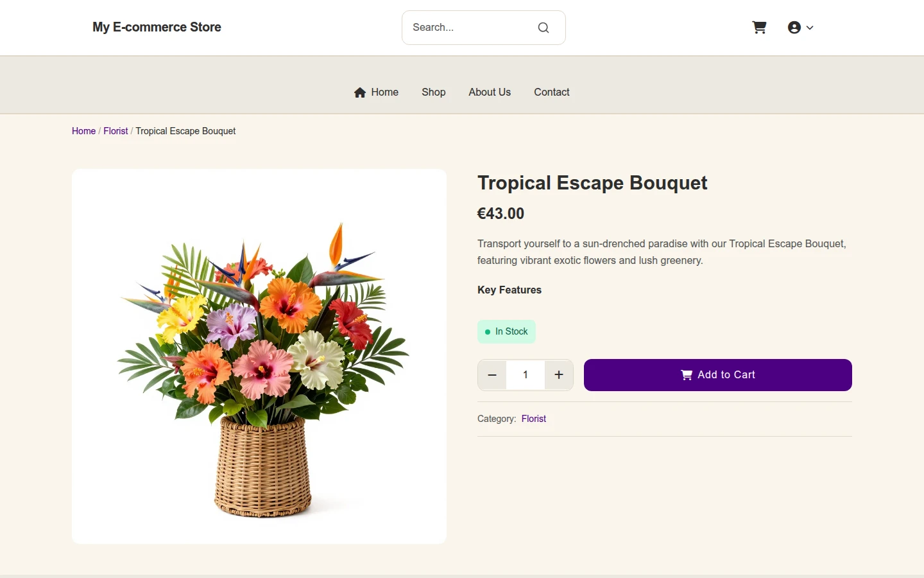
Task: Click Home breadcrumb link
Action: [x=83, y=131]
